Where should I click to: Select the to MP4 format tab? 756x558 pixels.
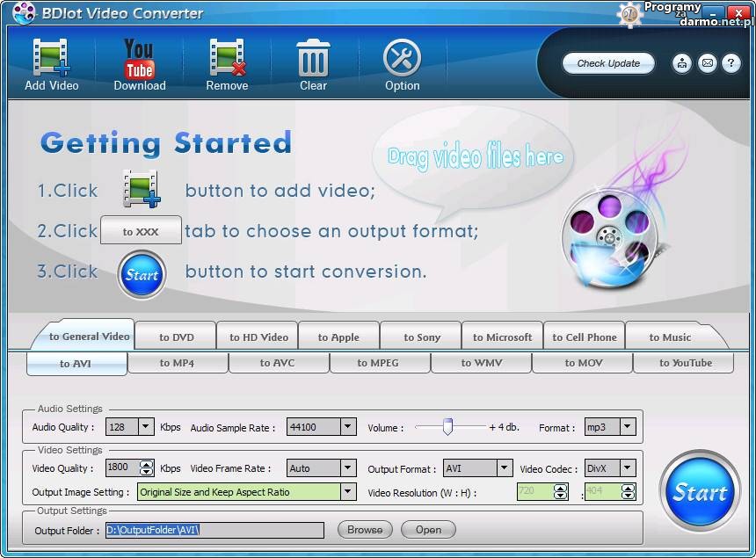177,363
